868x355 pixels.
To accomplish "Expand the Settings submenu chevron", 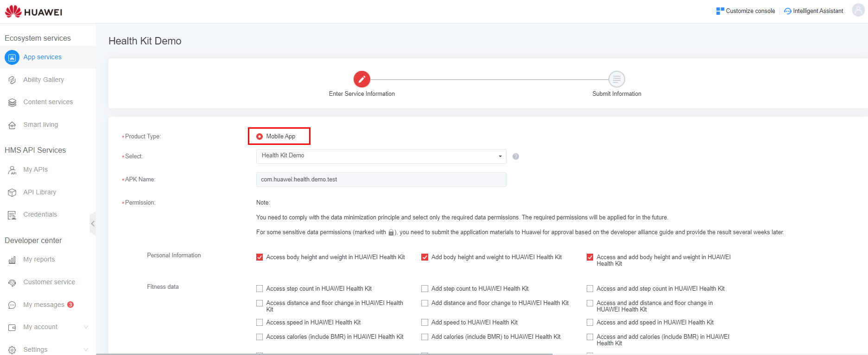I will [x=86, y=350].
